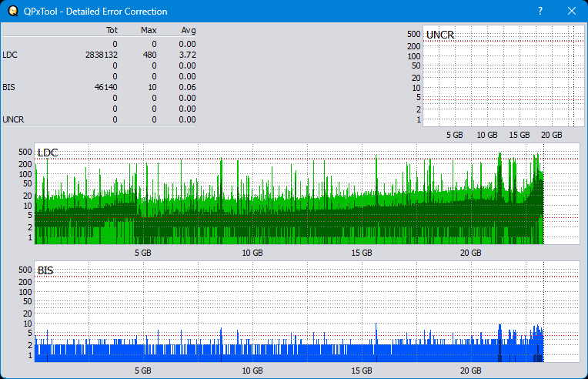Click the BIS row label in statistics table
Viewport: 588px width, 379px height.
(x=9, y=87)
